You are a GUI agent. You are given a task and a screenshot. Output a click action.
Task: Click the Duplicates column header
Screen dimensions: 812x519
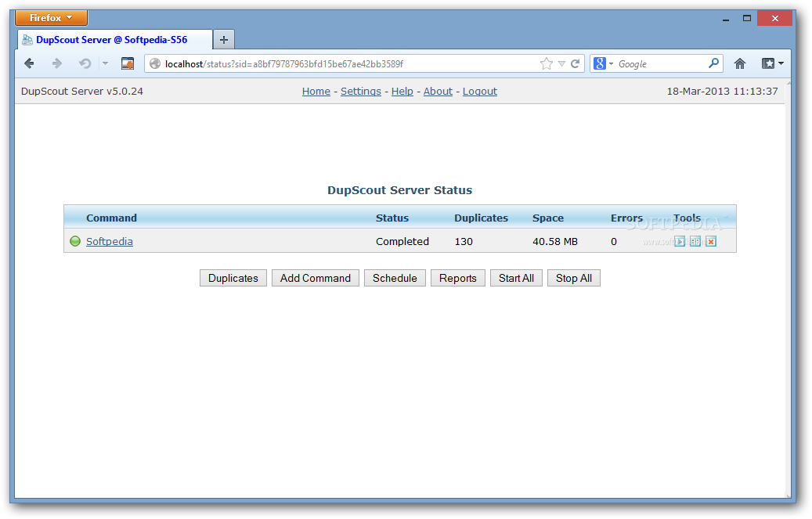[x=481, y=218]
